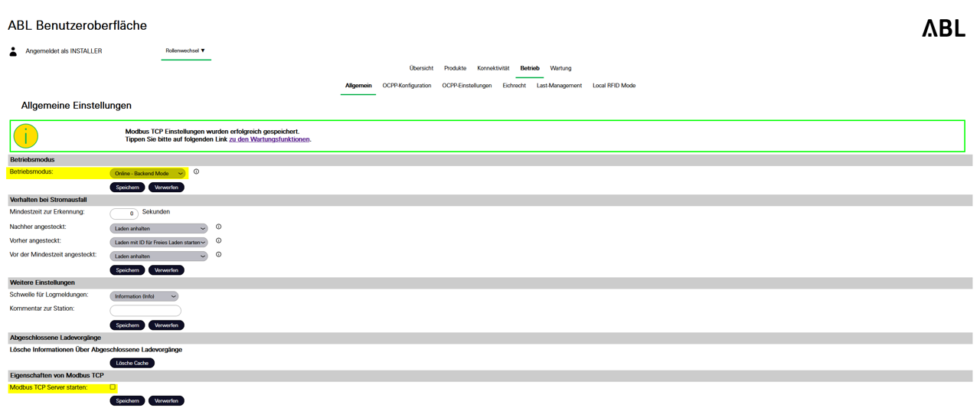Image resolution: width=980 pixels, height=408 pixels.
Task: Click info icon next to Betriebsmodus dropdown
Action: pos(196,172)
